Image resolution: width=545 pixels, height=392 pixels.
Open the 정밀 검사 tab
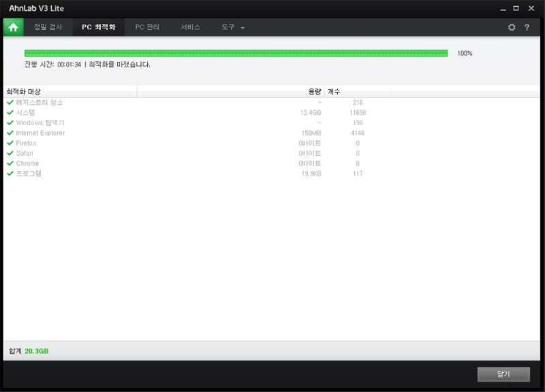coord(48,27)
